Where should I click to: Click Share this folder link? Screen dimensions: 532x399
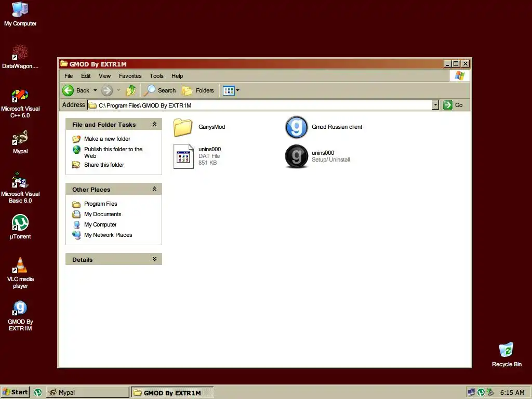click(x=104, y=165)
